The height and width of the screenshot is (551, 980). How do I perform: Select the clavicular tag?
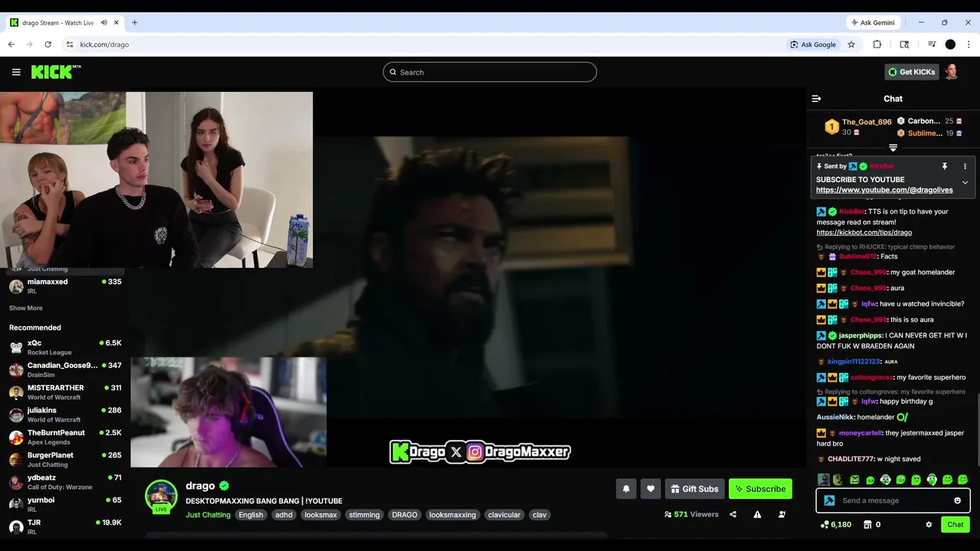pyautogui.click(x=504, y=515)
